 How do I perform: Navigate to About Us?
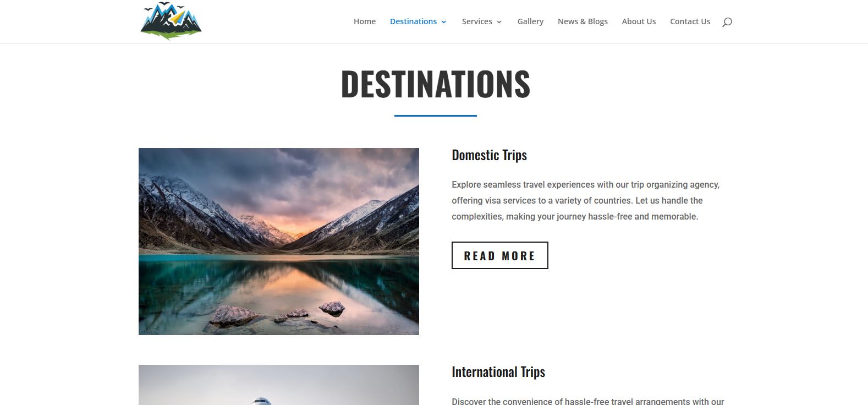639,21
